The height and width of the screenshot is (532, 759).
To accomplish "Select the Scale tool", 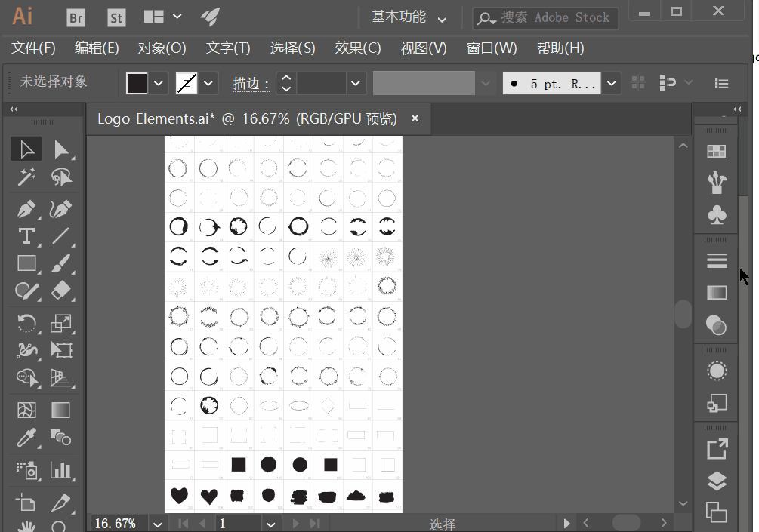I will pyautogui.click(x=61, y=323).
